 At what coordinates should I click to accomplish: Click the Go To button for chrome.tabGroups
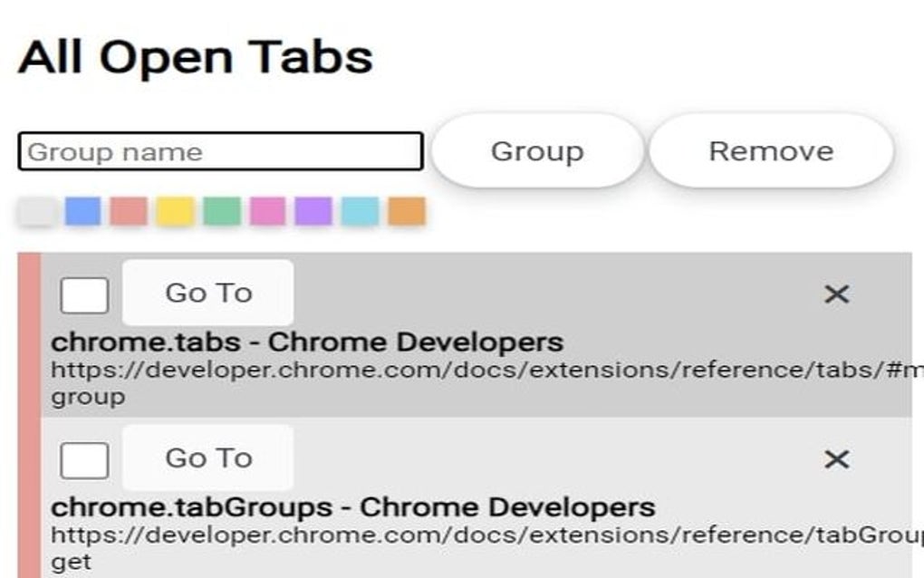(207, 458)
